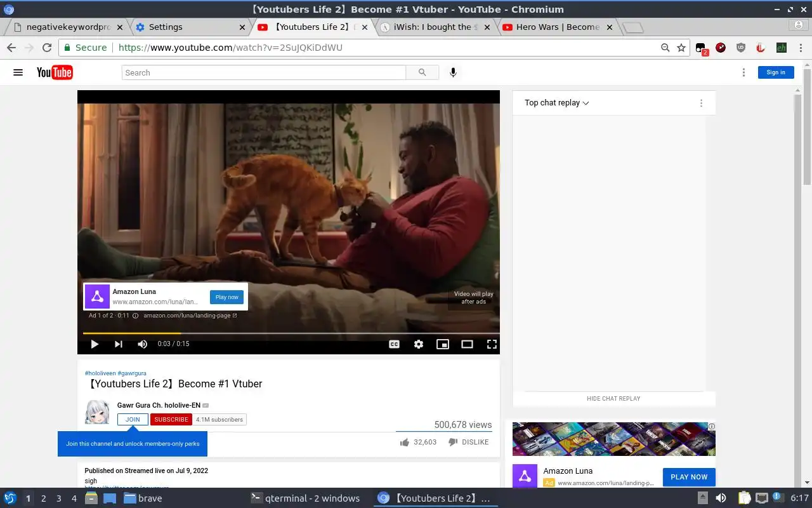Click the Play now ad button
This screenshot has width=812, height=508.
click(x=226, y=297)
